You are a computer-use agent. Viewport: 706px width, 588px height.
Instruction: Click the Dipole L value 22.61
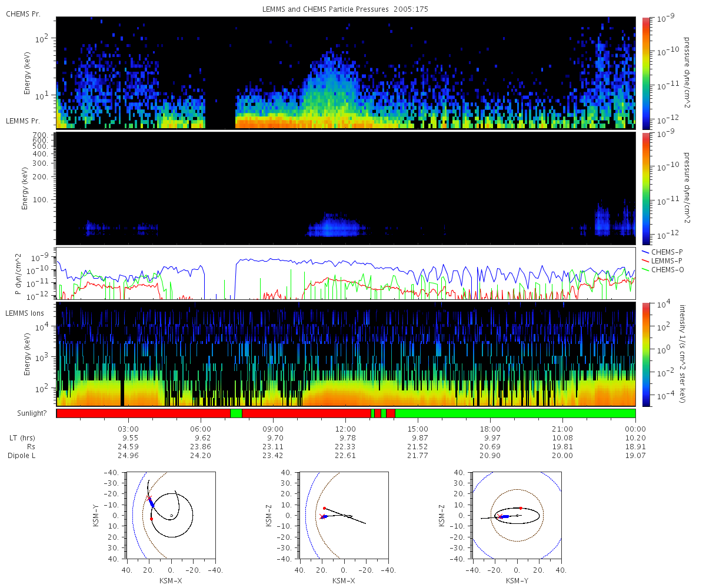point(345,456)
